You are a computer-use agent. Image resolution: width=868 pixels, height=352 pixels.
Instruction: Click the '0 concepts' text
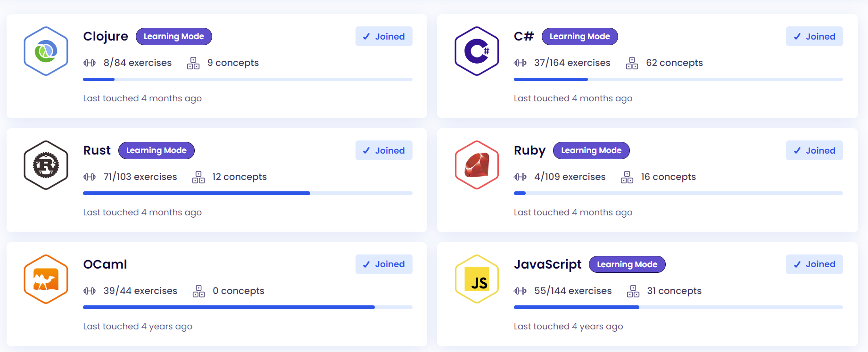pyautogui.click(x=238, y=291)
